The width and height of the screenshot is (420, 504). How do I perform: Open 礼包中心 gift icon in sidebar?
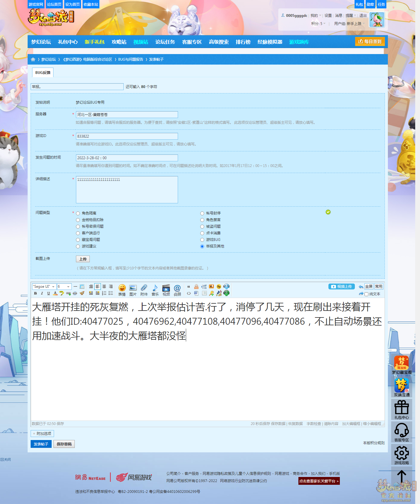(402, 409)
